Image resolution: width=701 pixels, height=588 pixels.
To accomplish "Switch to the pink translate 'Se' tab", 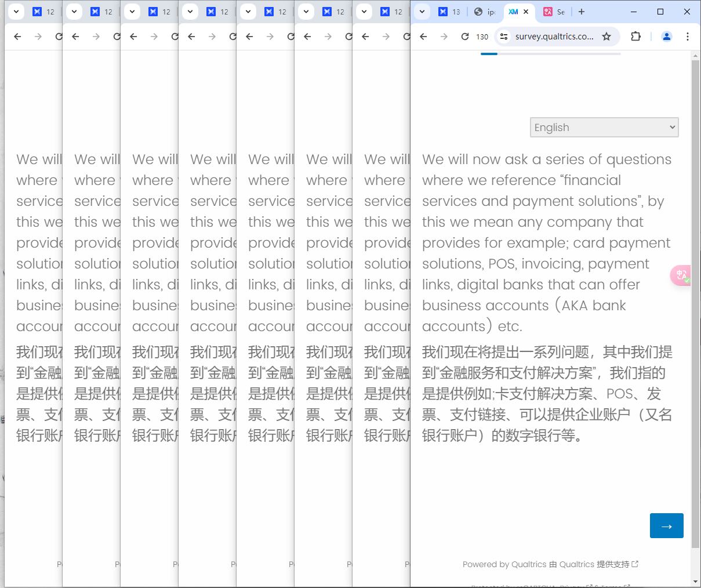I will pyautogui.click(x=554, y=12).
